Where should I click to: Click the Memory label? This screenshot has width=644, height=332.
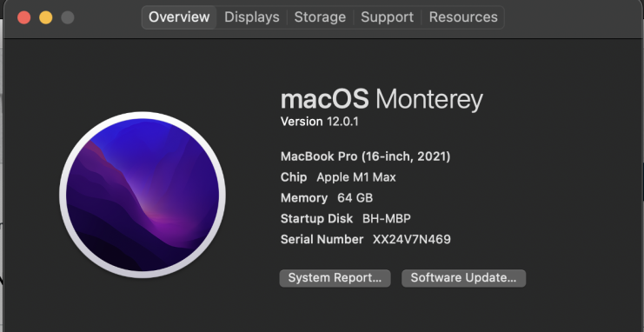[304, 198]
